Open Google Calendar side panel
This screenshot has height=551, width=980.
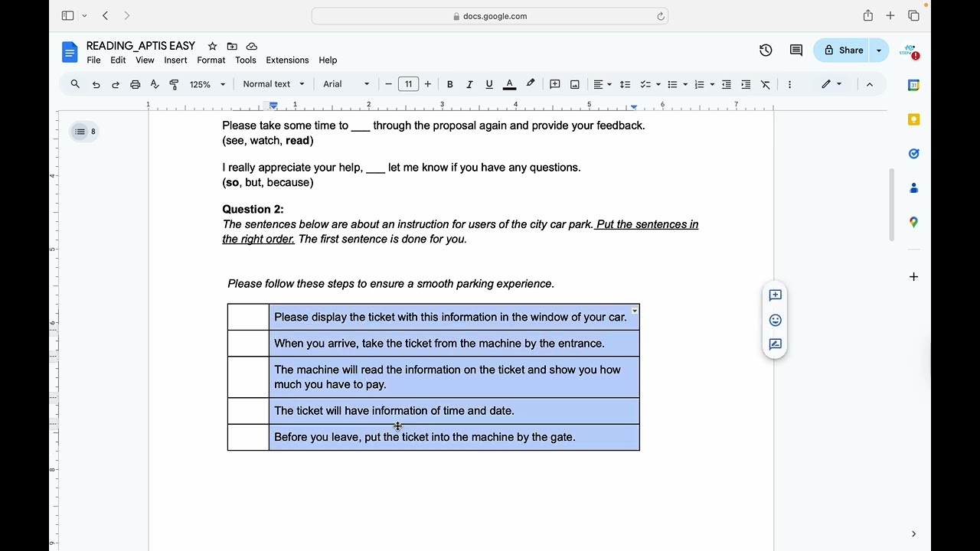(913, 85)
